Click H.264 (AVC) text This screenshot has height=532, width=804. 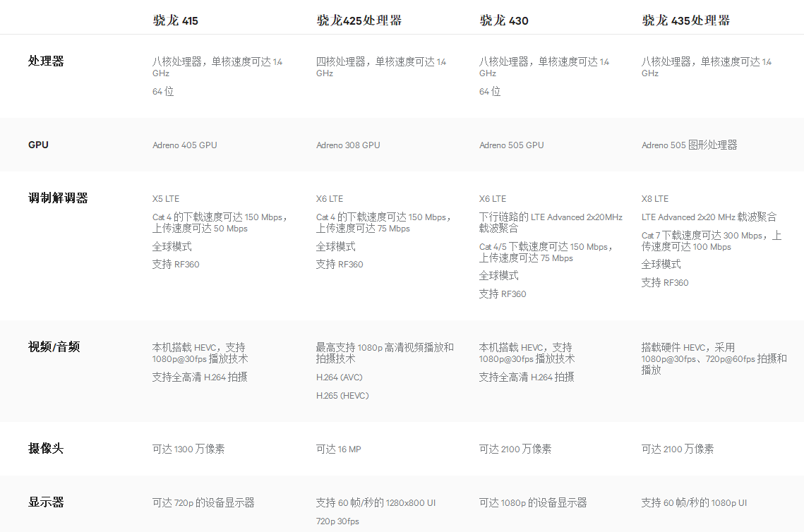click(340, 377)
